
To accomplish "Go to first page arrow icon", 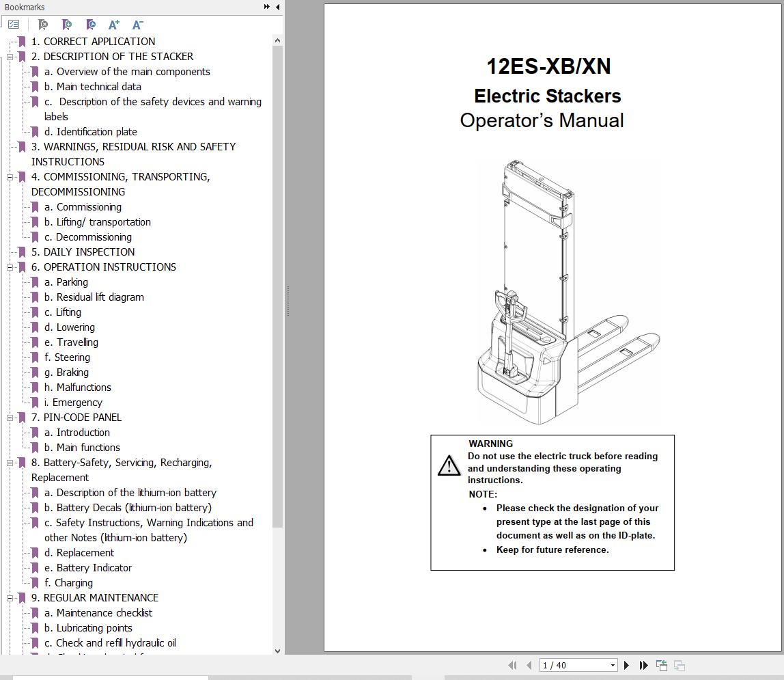I will [x=512, y=665].
